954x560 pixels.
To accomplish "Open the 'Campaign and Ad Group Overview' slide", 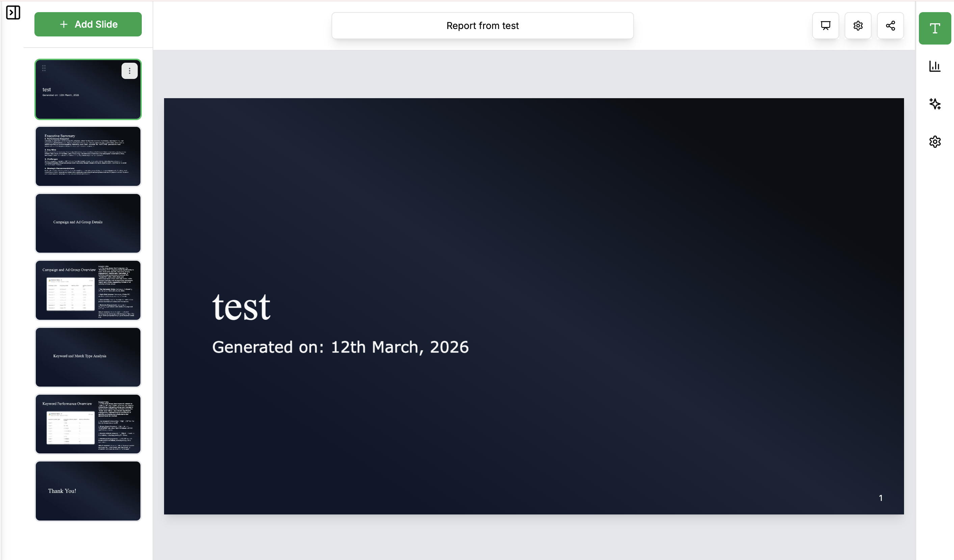I will click(x=88, y=290).
